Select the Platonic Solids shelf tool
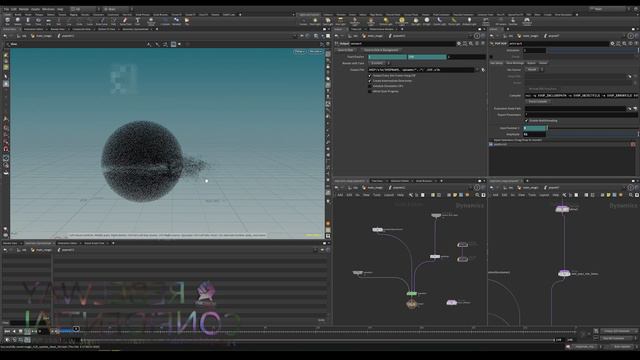This screenshot has height=360, width=640. (x=151, y=21)
